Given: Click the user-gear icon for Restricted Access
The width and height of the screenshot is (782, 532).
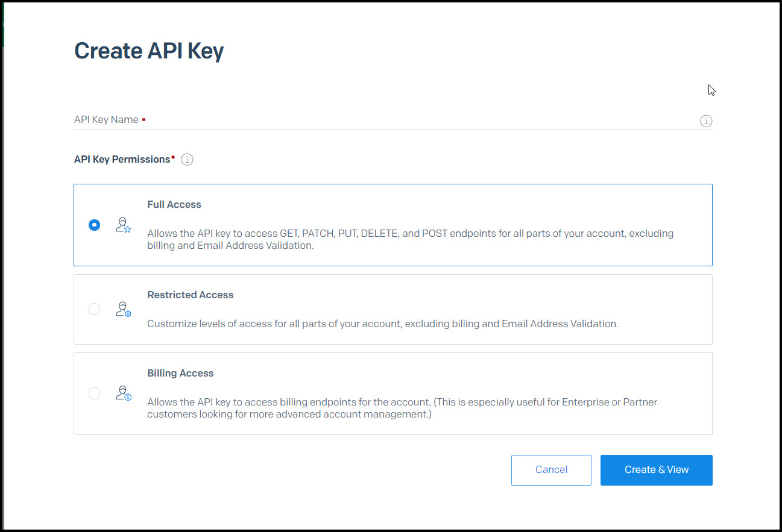Looking at the screenshot, I should click(x=122, y=309).
